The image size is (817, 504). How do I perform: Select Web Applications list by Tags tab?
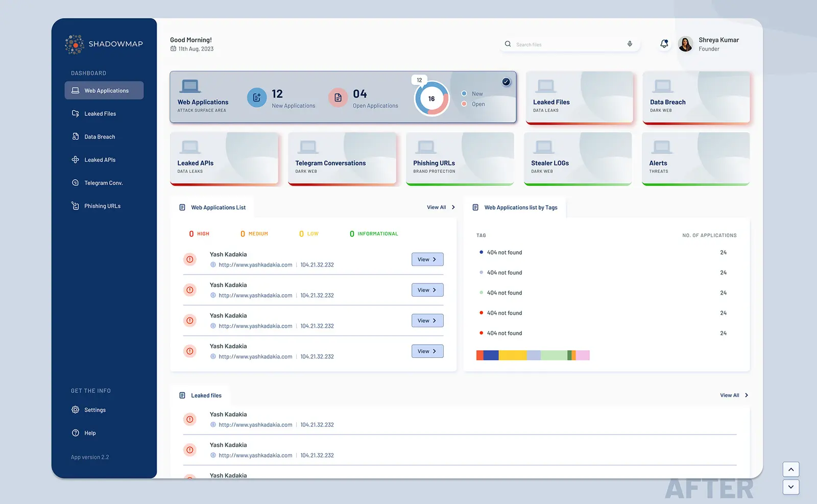515,207
